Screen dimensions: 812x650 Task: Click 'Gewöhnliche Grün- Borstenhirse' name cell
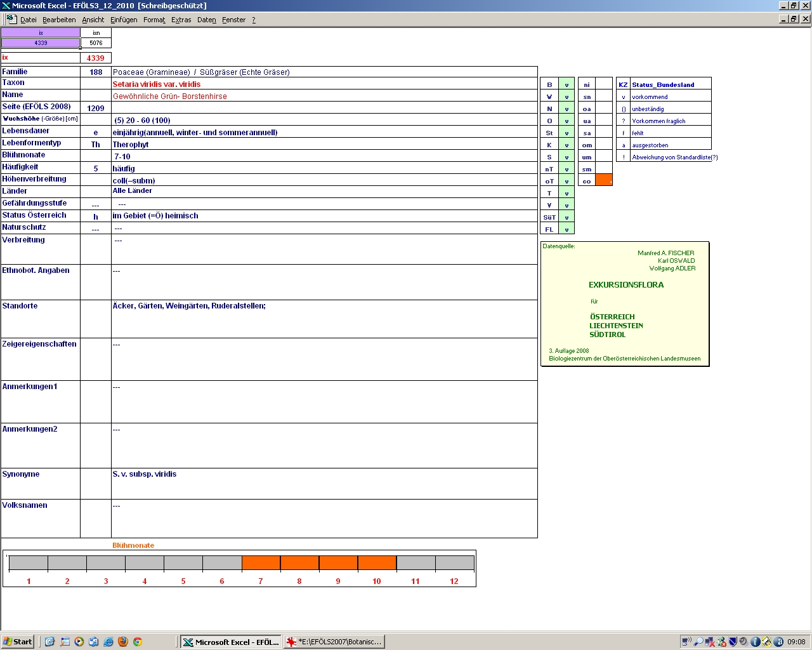169,96
